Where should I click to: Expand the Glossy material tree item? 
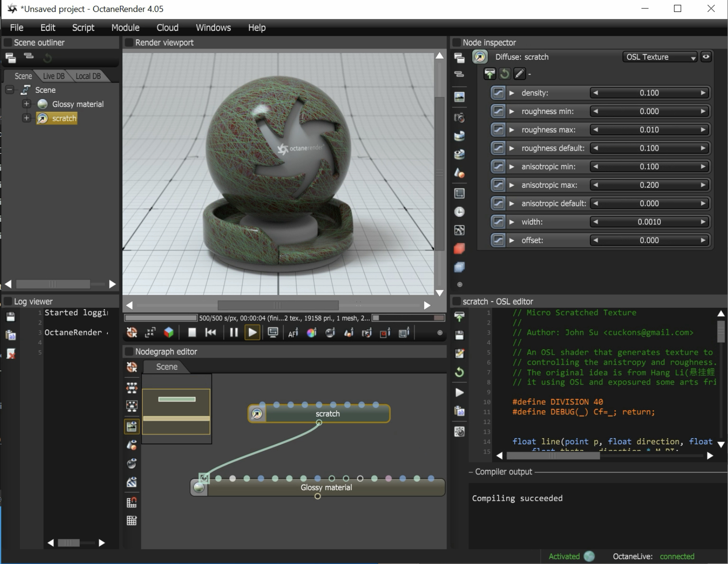pyautogui.click(x=27, y=104)
